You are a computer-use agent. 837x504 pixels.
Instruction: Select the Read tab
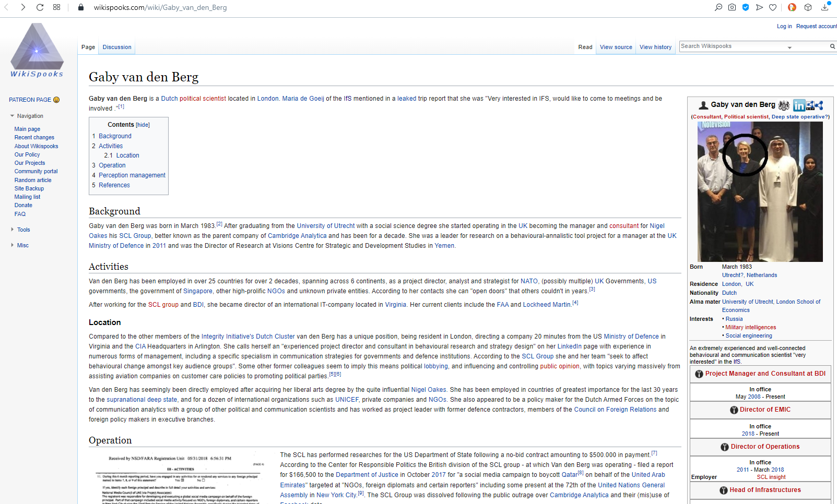point(585,47)
